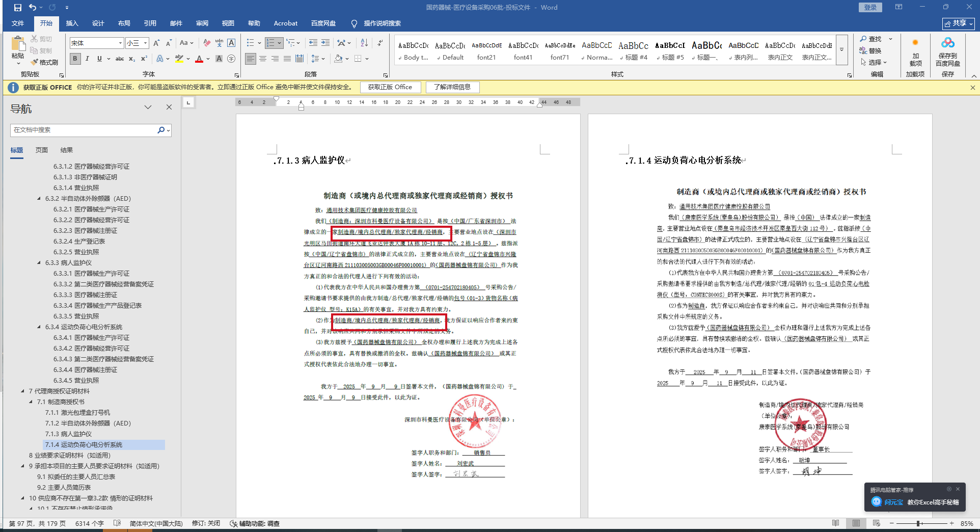Click the 共享 share button
The height and width of the screenshot is (532, 980).
click(958, 23)
